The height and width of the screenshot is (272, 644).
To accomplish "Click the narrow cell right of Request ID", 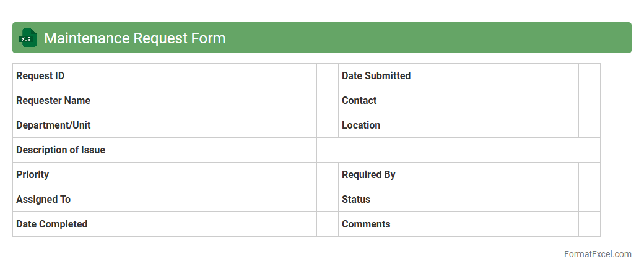I will pyautogui.click(x=328, y=76).
